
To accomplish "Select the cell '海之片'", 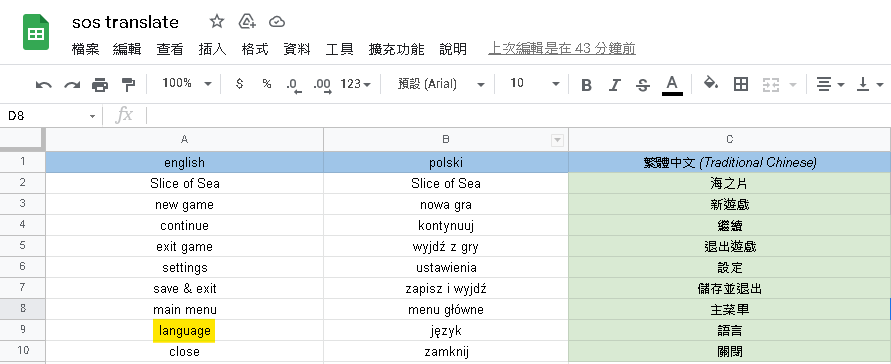I will (730, 183).
